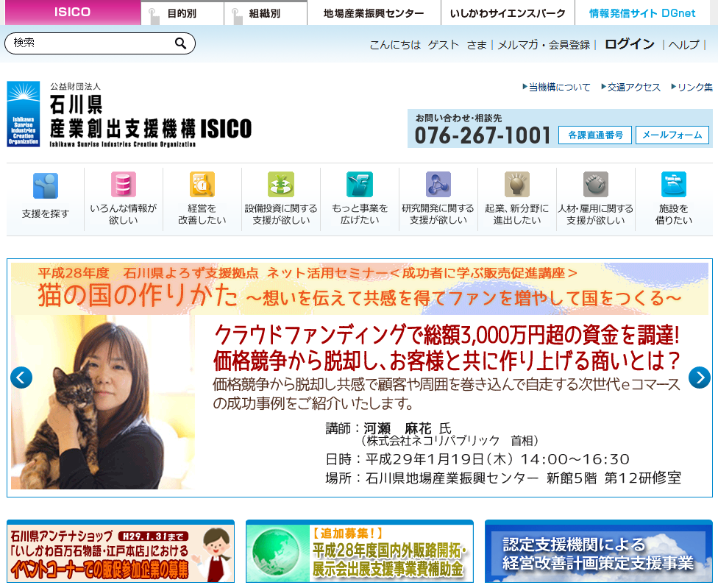Click the 支援を探す person icon

[46, 185]
